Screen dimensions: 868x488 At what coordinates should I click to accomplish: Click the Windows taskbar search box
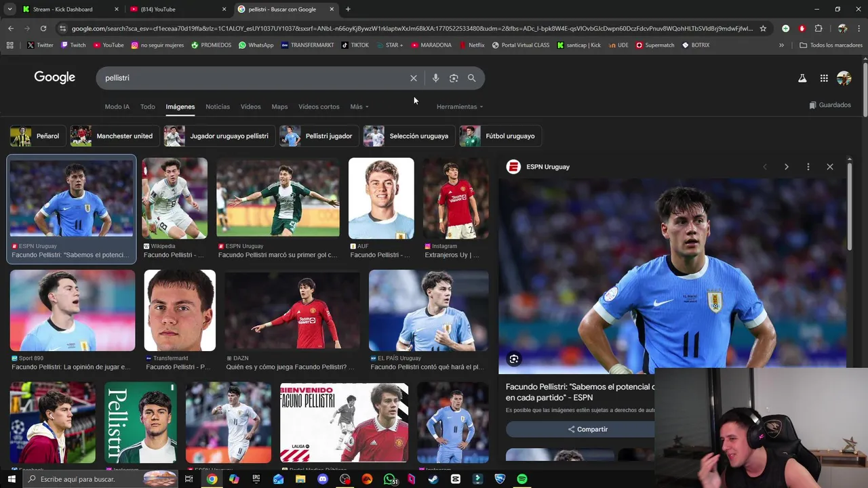(x=100, y=479)
